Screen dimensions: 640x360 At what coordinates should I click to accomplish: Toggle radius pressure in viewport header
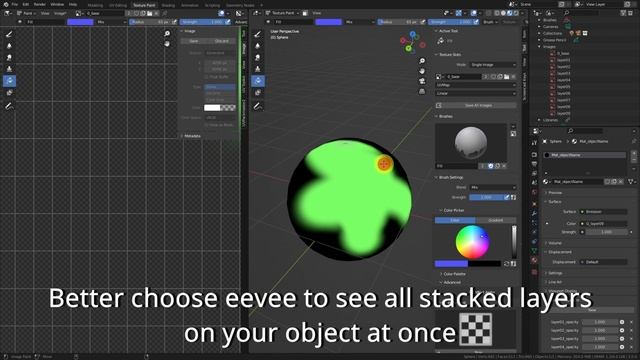(x=422, y=22)
